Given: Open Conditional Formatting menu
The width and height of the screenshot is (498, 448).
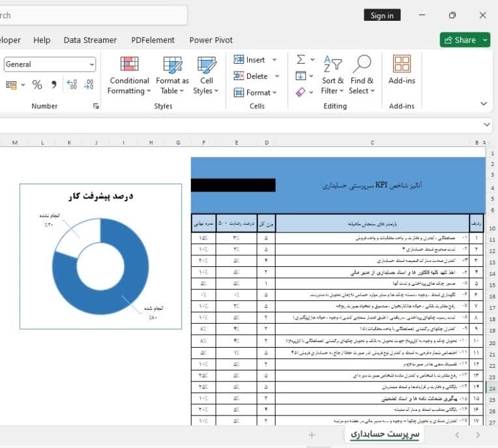Looking at the screenshot, I should [129, 76].
